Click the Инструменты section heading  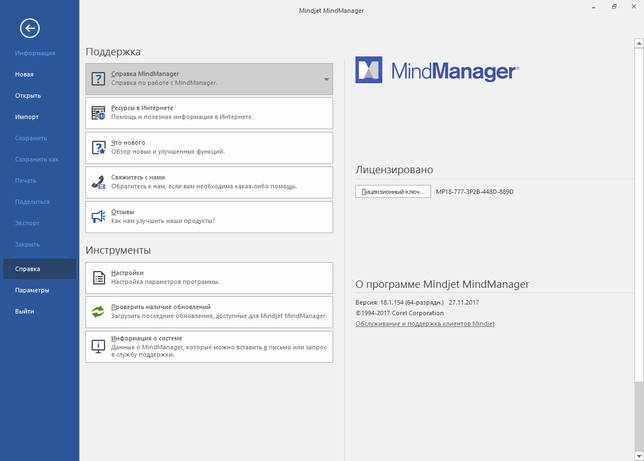(x=118, y=250)
